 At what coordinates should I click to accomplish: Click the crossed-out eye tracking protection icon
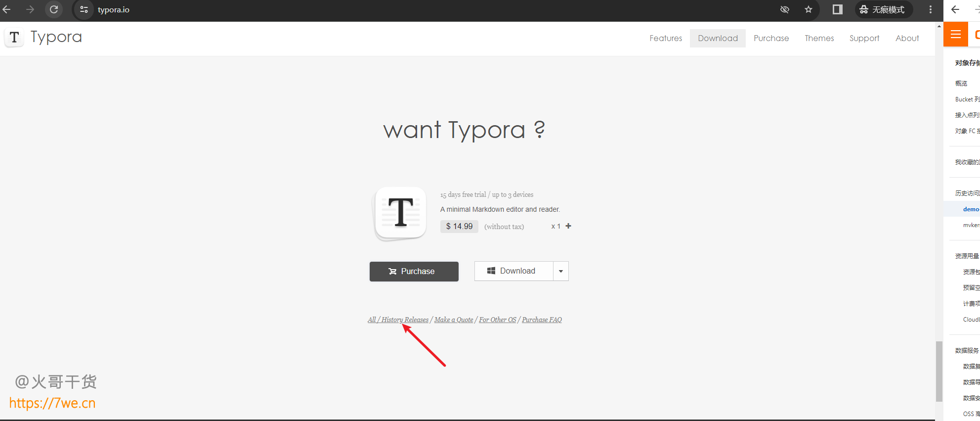785,9
